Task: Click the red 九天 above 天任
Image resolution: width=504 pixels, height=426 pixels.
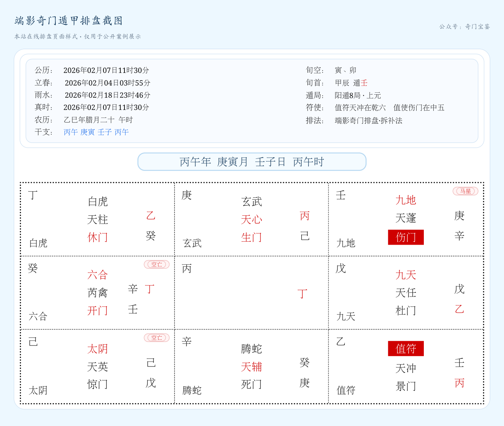Action: pos(406,275)
